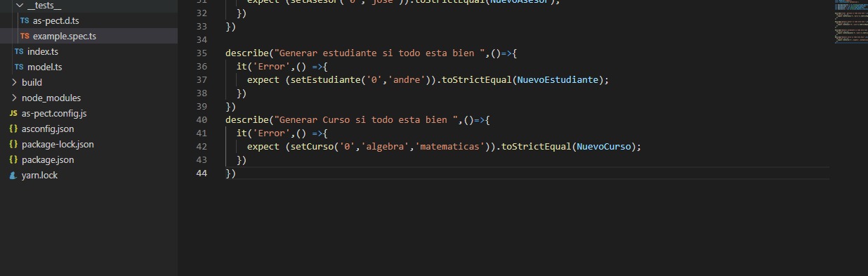The image size is (868, 276).
Task: Click JSON braces icon of asconfig.json
Action: pyautogui.click(x=13, y=129)
